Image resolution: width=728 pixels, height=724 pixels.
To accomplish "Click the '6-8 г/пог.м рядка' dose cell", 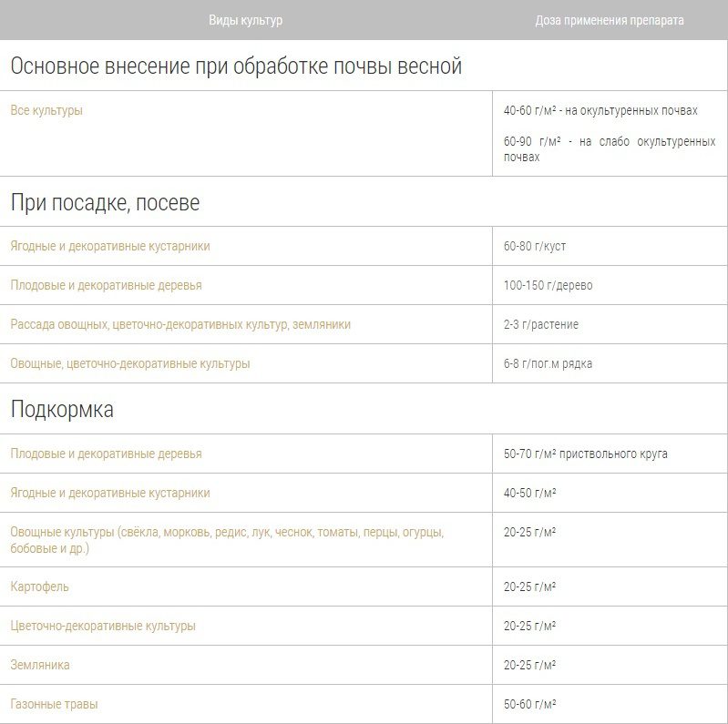I will pos(548,364).
